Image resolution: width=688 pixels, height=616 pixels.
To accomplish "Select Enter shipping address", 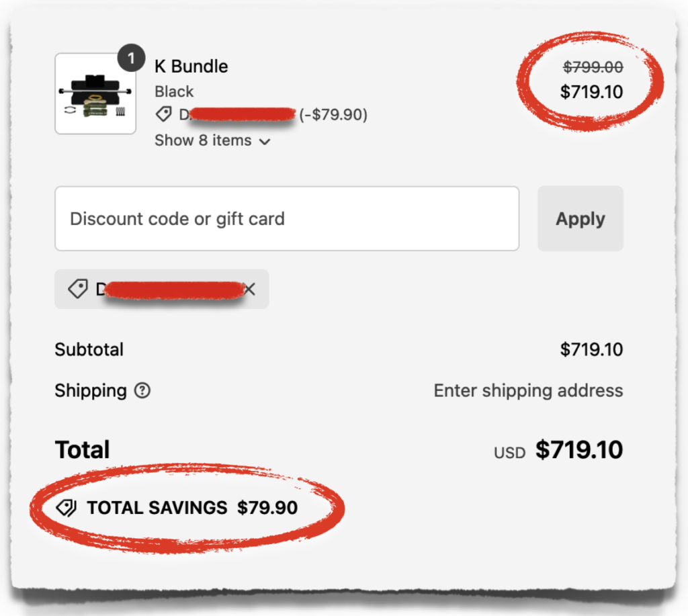I will (528, 390).
